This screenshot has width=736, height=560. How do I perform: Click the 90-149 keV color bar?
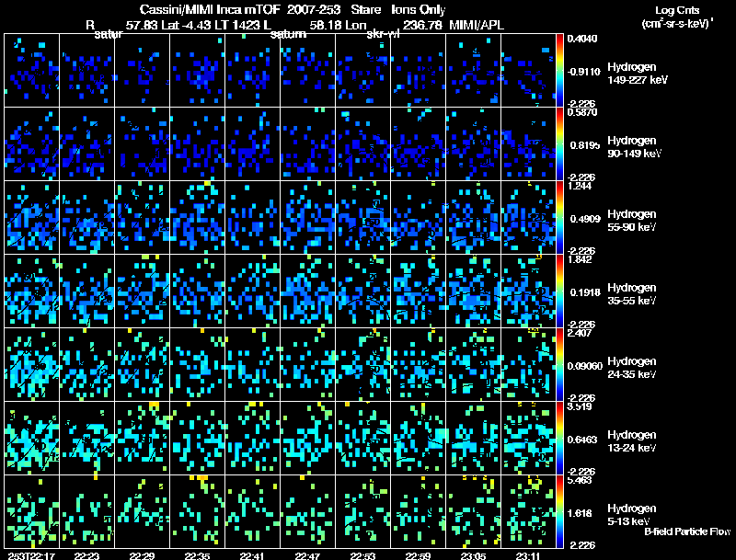tap(559, 144)
